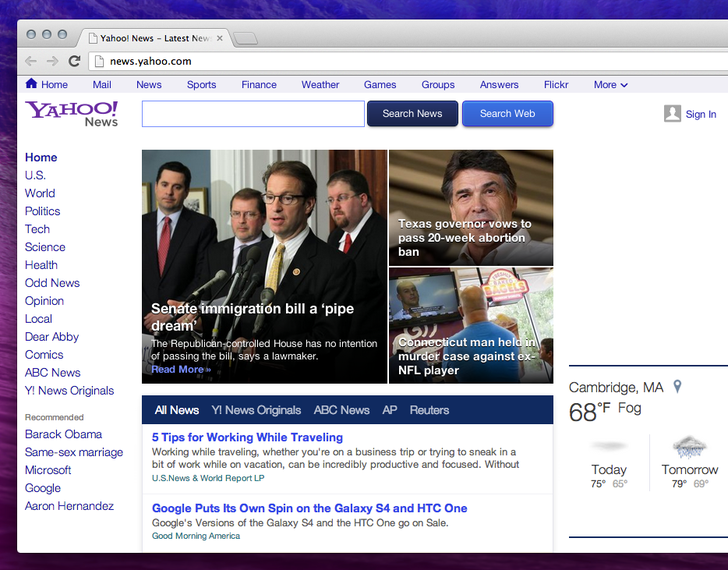728x570 pixels.
Task: Click the location pin next to Cambridge, MA
Action: point(677,387)
